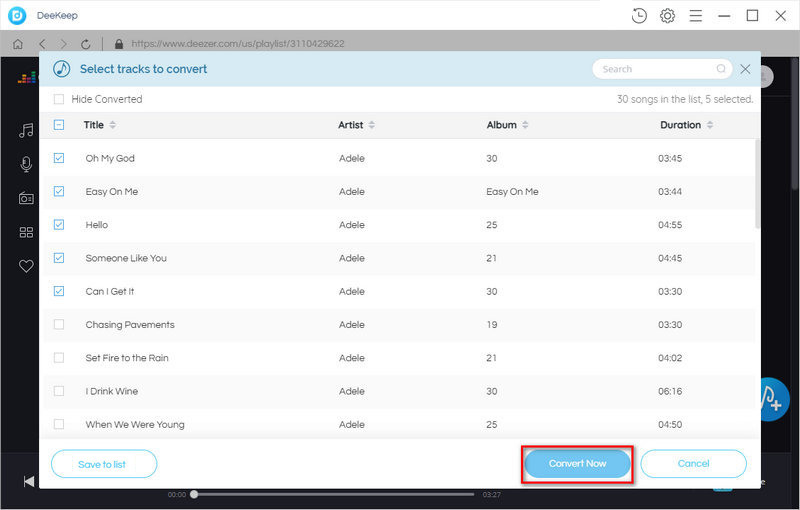The height and width of the screenshot is (510, 800).
Task: Click the When We Were Young title
Action: [x=135, y=424]
